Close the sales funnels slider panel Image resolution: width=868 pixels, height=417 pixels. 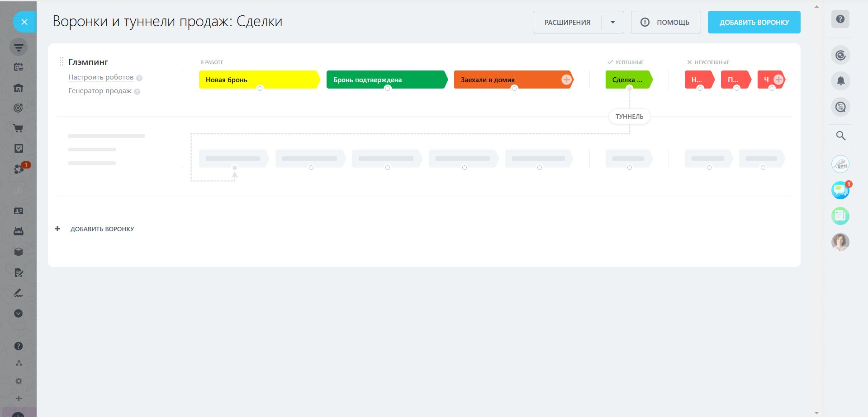click(x=24, y=22)
